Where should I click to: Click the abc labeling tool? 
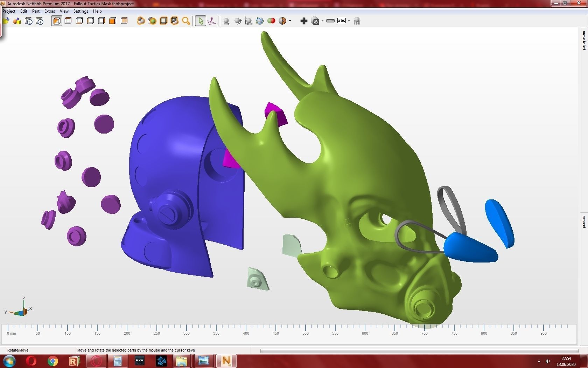click(x=342, y=21)
